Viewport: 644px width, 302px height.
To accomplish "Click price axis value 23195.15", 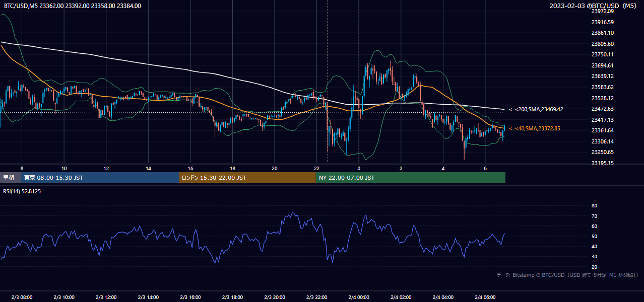I will click(x=602, y=163).
